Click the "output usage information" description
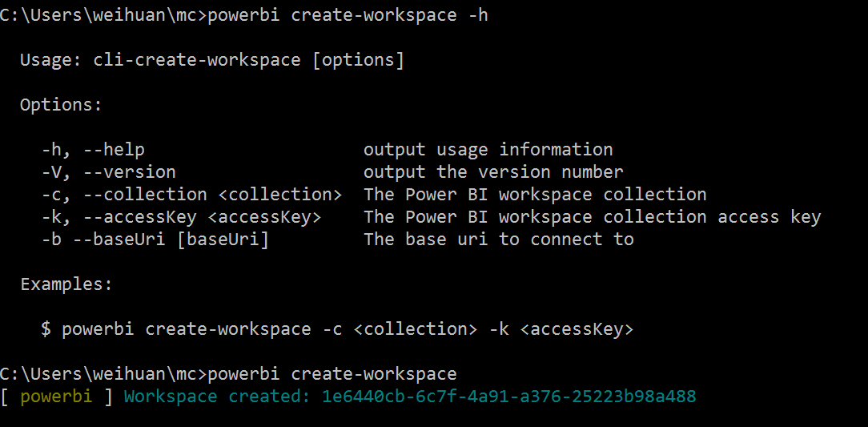 point(488,150)
